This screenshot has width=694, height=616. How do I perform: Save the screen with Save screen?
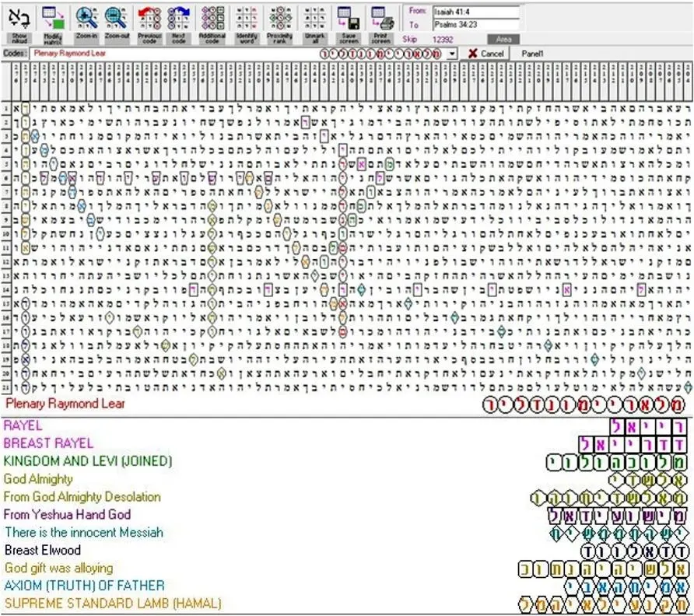(349, 25)
